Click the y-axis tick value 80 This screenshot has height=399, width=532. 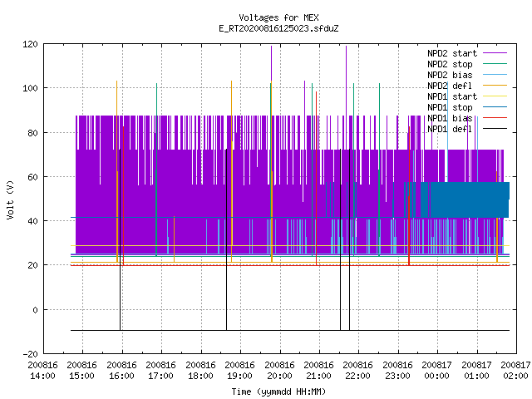tap(32, 133)
